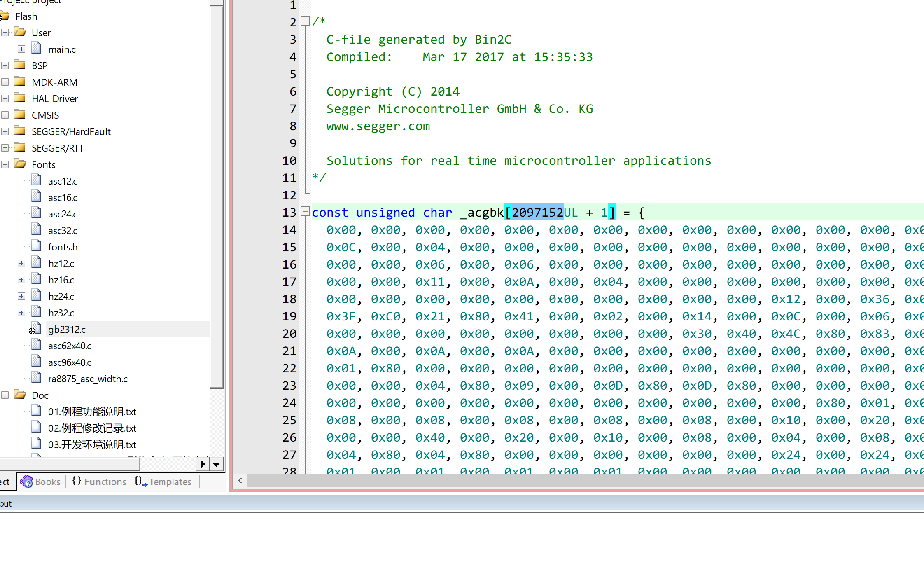The height and width of the screenshot is (587, 924).
Task: Select asc12.c in project tree
Action: click(63, 181)
